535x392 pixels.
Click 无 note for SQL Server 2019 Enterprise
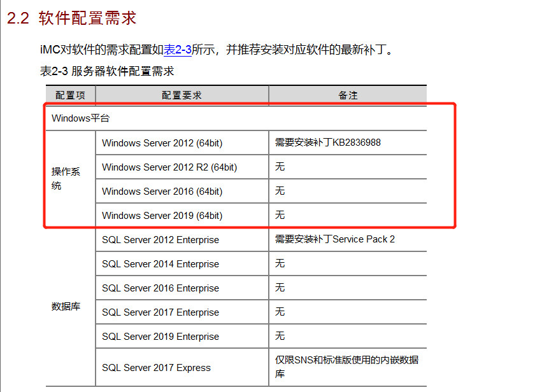(280, 336)
